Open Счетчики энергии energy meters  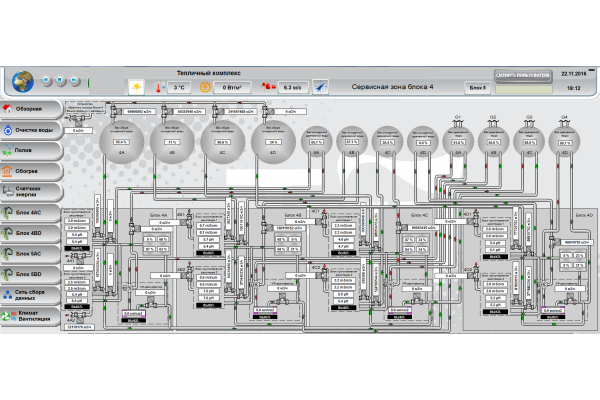point(30,191)
